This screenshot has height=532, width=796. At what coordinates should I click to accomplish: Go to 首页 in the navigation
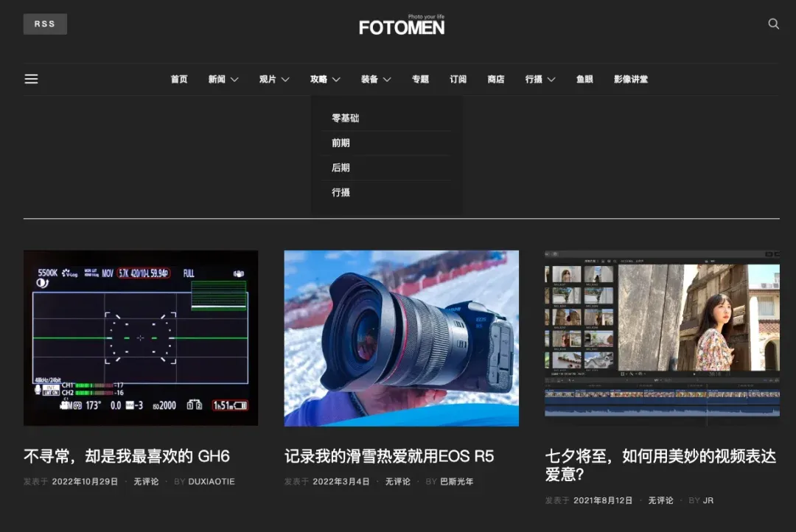pos(179,79)
